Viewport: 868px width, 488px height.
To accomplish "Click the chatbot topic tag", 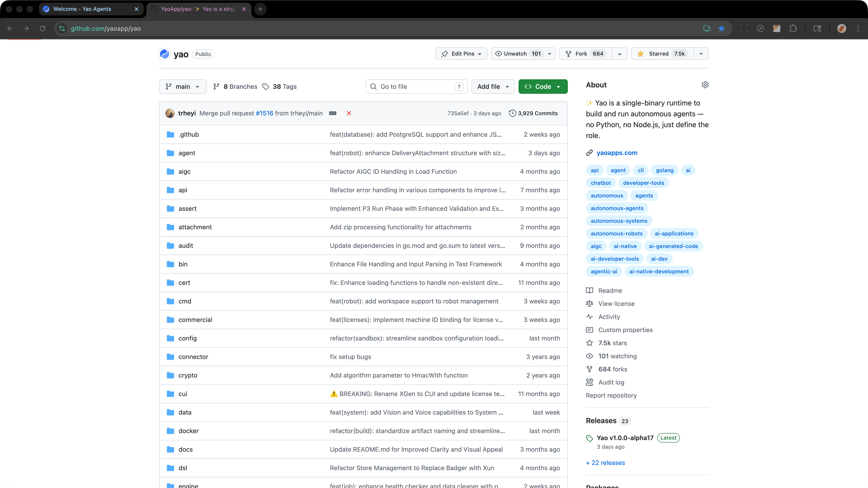I will (x=600, y=183).
